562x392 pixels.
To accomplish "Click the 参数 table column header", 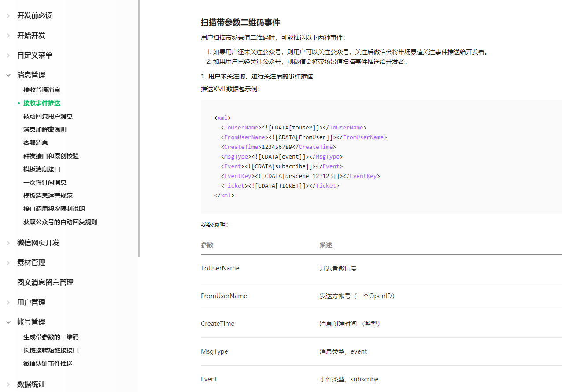I will [x=207, y=245].
